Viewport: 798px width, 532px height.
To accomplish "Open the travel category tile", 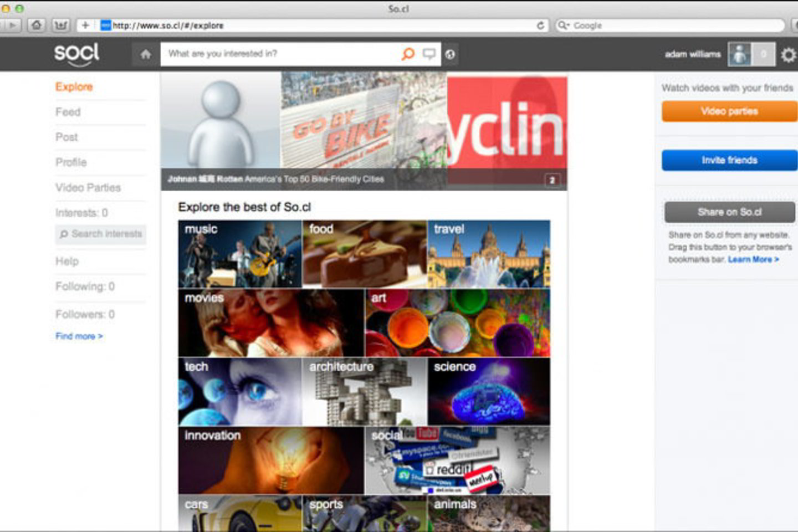I will coord(489,254).
